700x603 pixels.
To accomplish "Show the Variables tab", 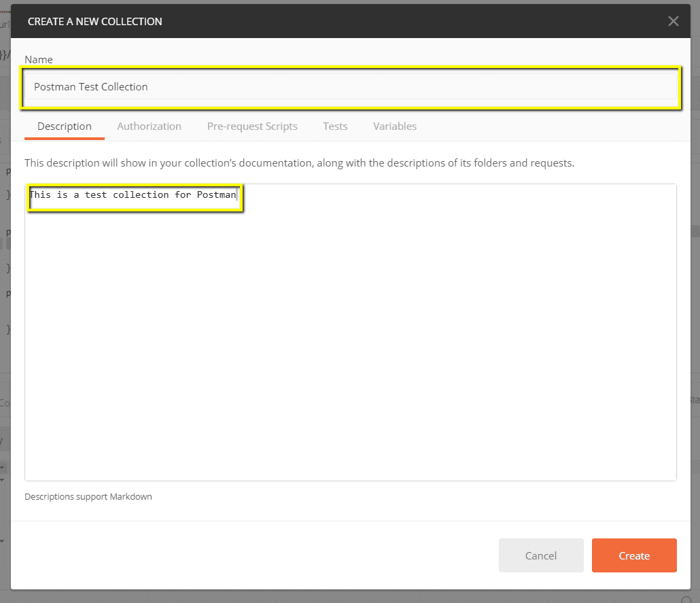I will pyautogui.click(x=395, y=126).
